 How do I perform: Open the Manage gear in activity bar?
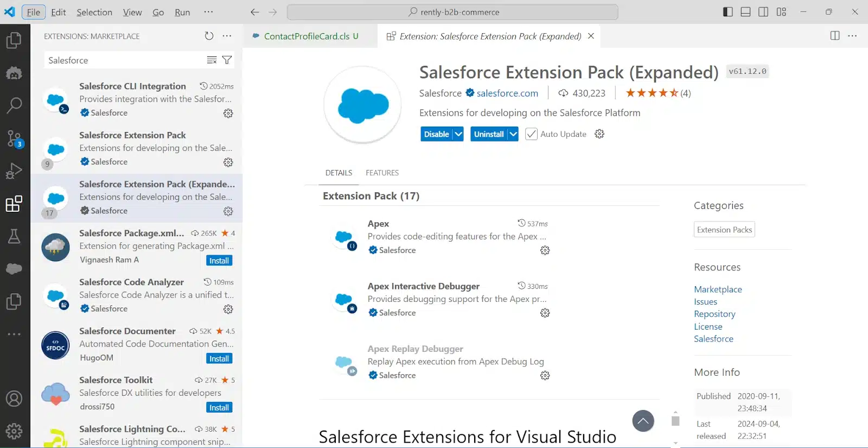[x=14, y=431]
